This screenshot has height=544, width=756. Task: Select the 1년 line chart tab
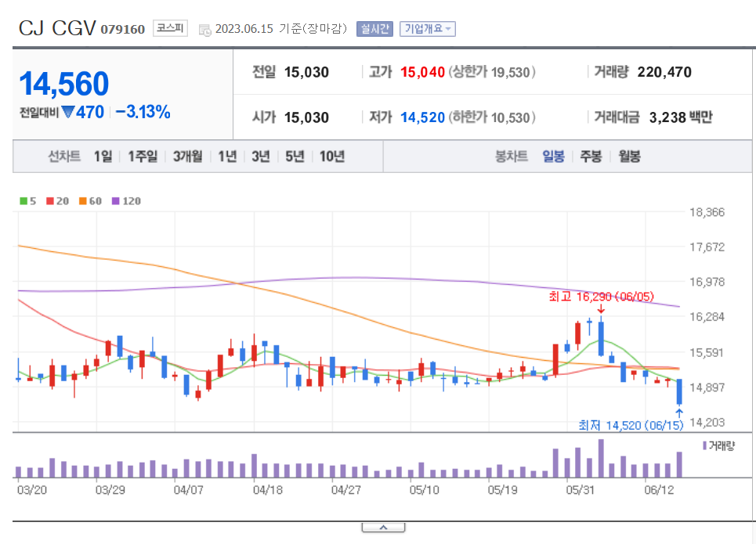[x=227, y=157]
